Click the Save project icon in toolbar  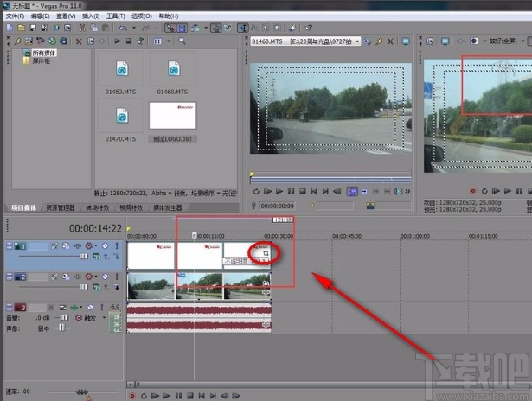tap(32, 28)
